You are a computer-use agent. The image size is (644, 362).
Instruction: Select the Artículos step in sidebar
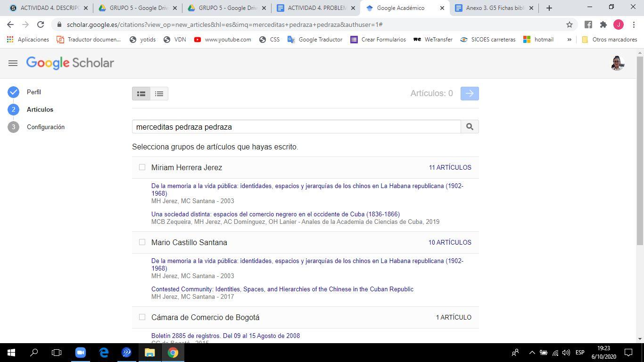[40, 109]
